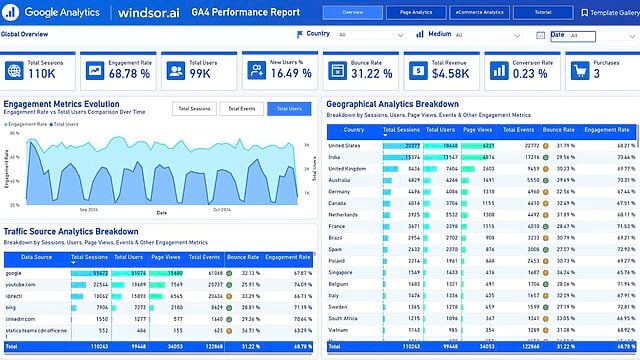Sort by Total Sessions in Geographical table
Image resolution: width=640 pixels, height=360 pixels.
[x=401, y=130]
